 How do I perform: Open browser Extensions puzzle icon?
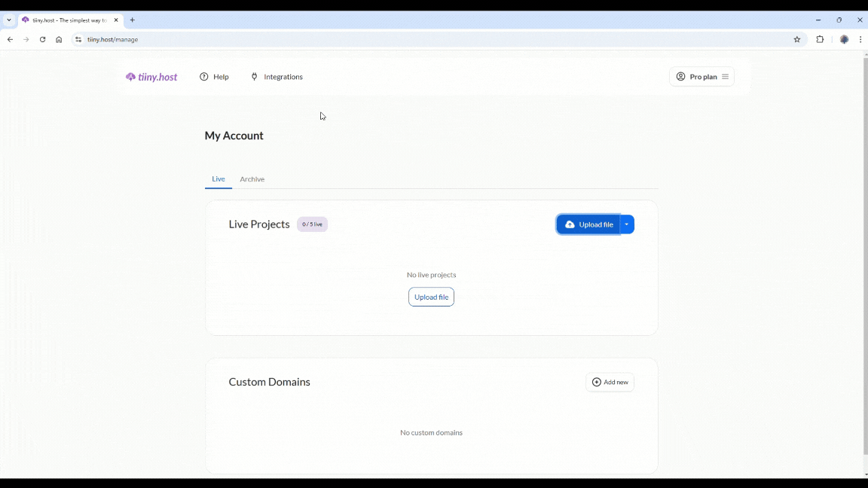pyautogui.click(x=820, y=39)
